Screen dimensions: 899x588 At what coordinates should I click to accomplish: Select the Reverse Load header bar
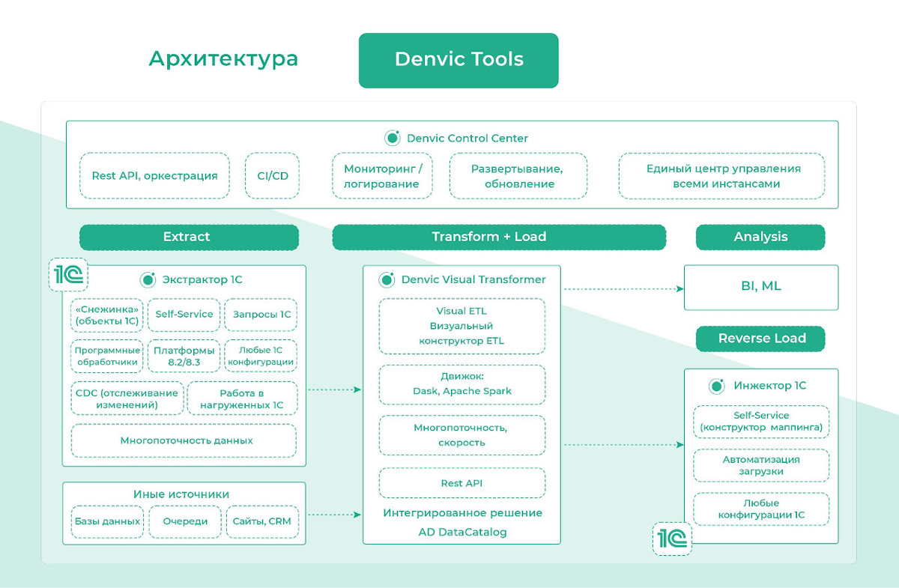760,339
